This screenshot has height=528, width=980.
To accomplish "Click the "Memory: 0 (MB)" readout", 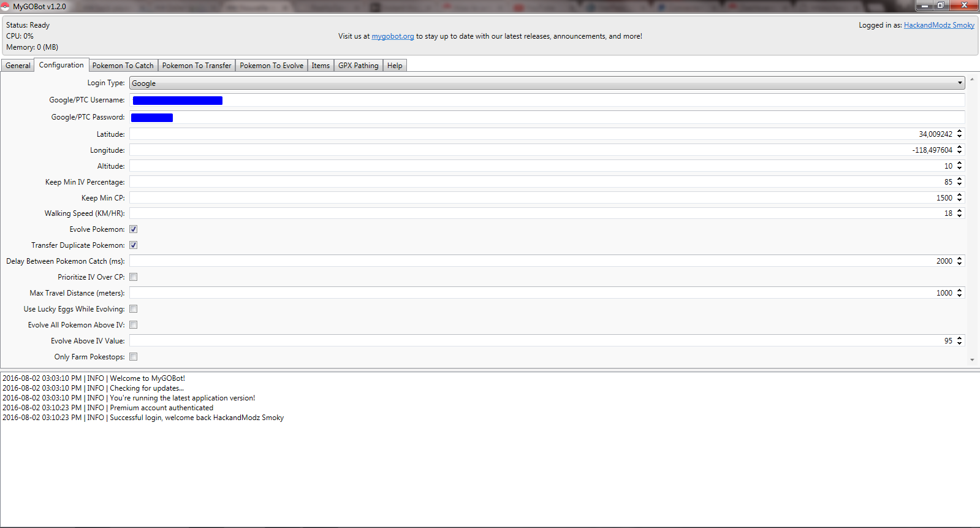I will click(32, 47).
